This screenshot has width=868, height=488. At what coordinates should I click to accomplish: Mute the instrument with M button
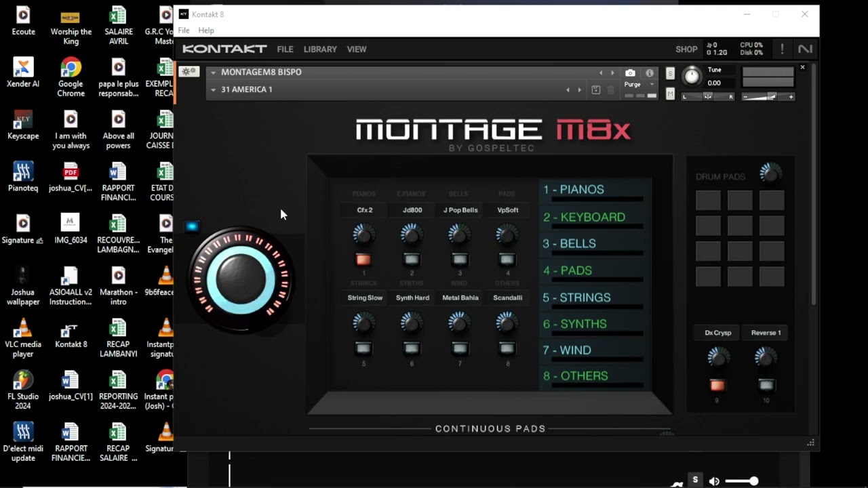point(670,94)
